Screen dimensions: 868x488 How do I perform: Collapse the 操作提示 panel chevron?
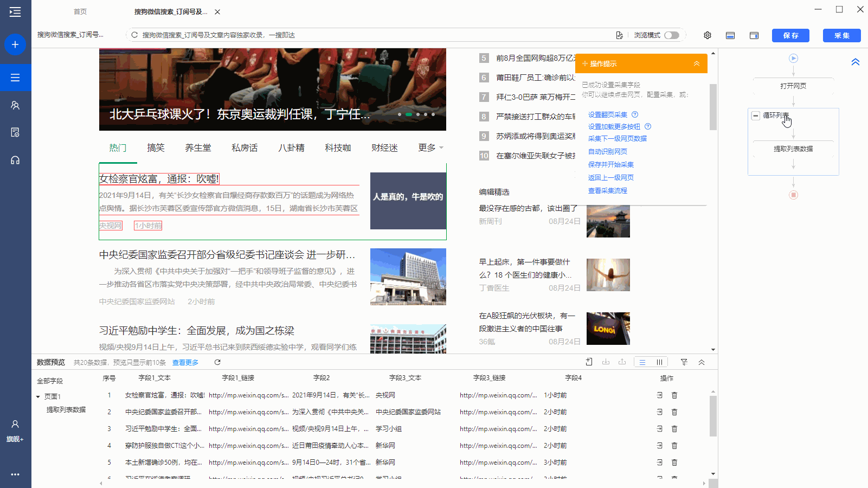697,63
